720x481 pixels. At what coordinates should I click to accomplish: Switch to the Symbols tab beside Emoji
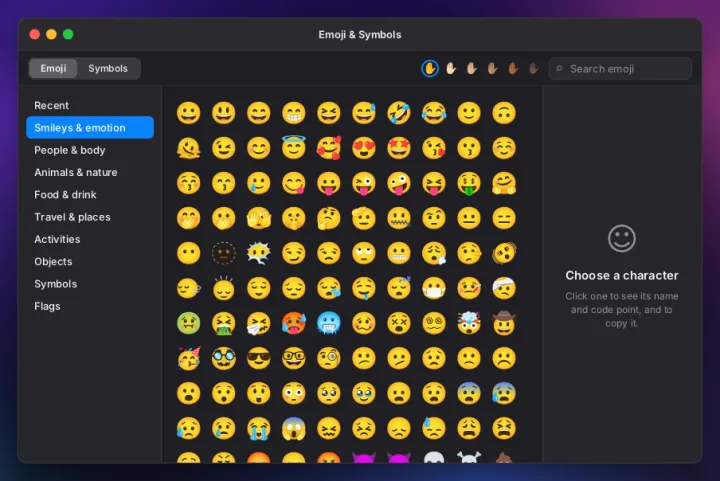[x=108, y=68]
